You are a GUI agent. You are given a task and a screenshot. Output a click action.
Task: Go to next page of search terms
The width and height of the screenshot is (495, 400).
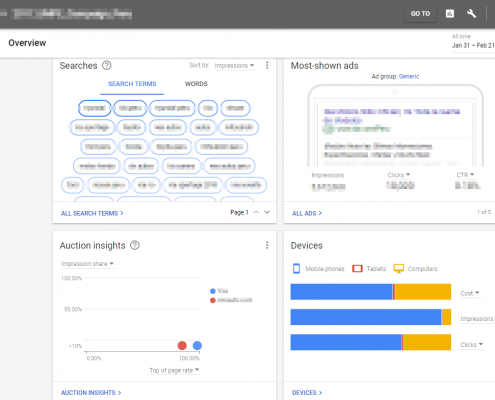point(267,212)
